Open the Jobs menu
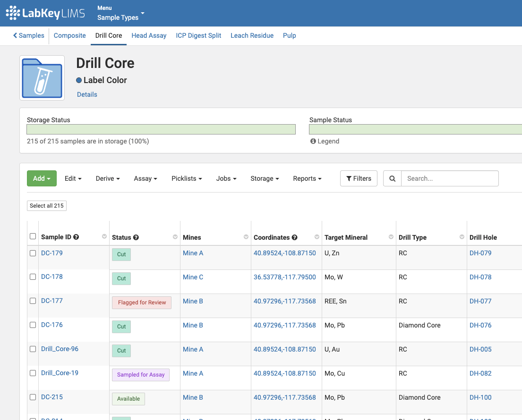 coord(226,178)
